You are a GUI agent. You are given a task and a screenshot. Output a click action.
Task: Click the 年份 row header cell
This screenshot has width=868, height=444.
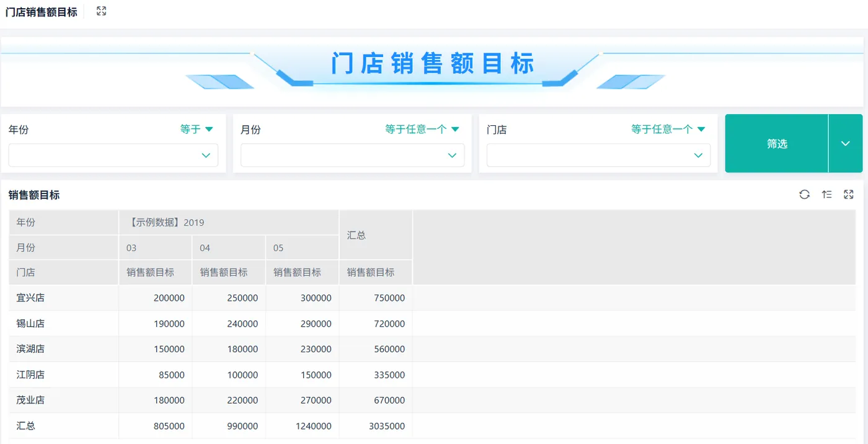tap(63, 222)
